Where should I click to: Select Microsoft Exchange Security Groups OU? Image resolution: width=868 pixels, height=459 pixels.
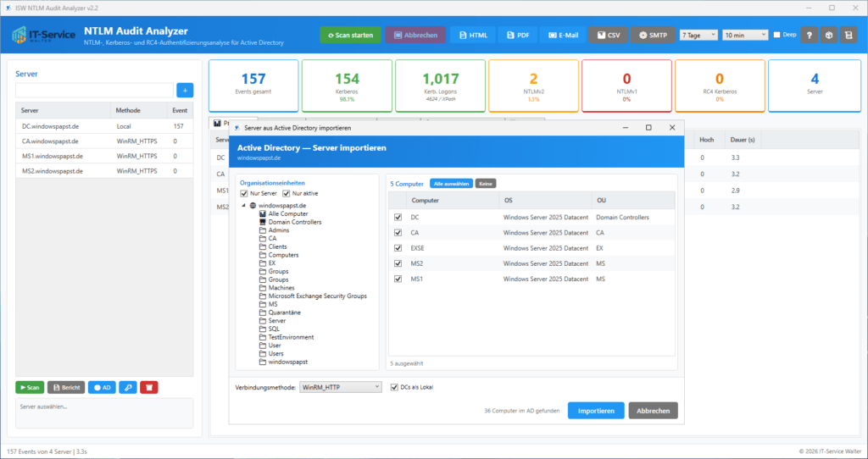(x=317, y=296)
